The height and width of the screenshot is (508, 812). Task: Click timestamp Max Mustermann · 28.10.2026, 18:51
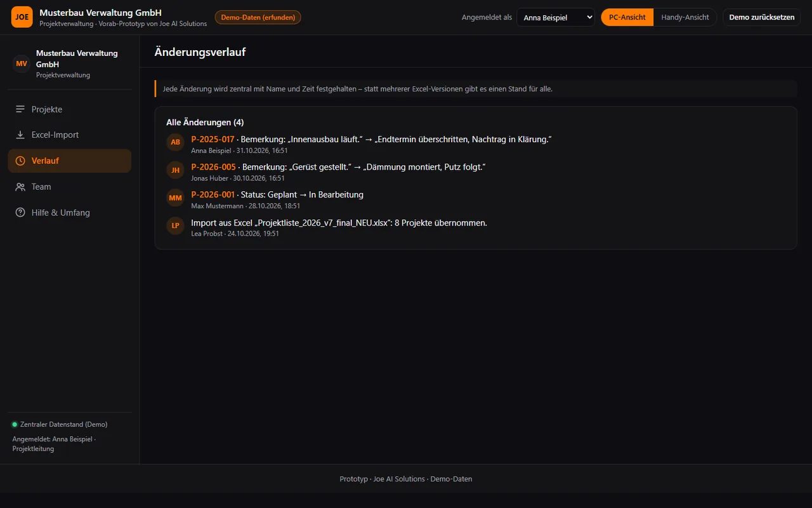[246, 206]
